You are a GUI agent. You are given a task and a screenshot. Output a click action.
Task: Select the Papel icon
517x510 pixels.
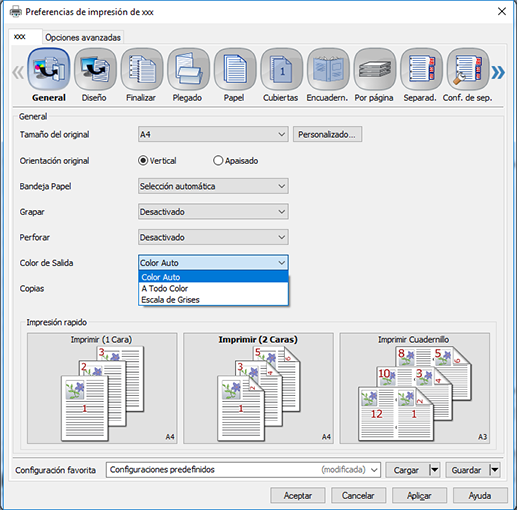click(x=235, y=69)
